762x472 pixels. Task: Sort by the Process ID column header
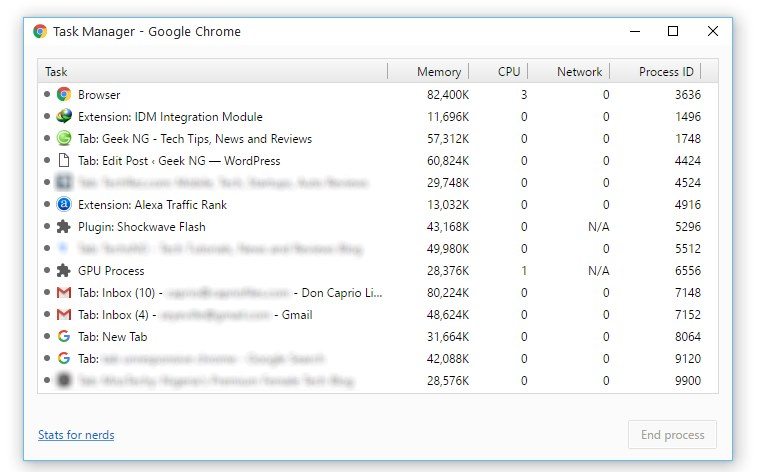(x=655, y=71)
